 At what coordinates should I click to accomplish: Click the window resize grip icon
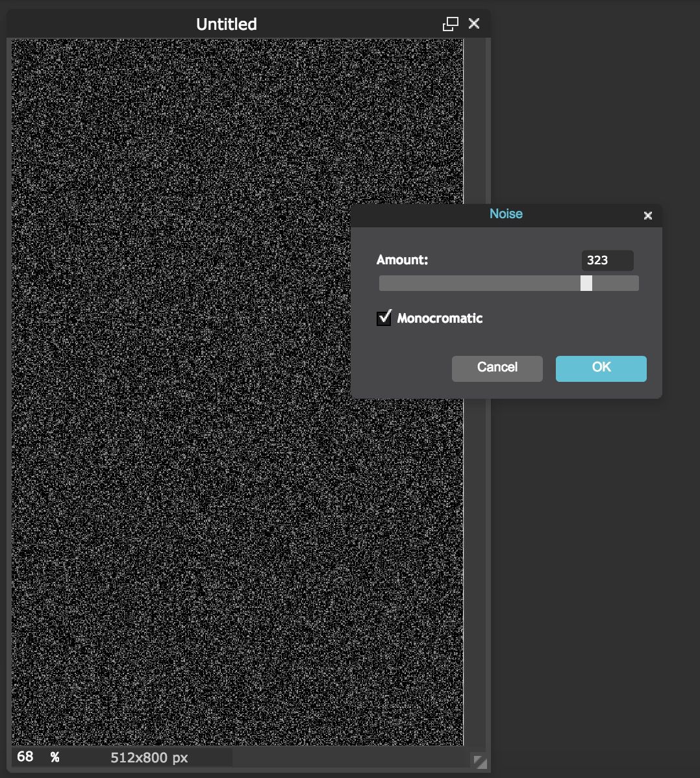point(480,762)
